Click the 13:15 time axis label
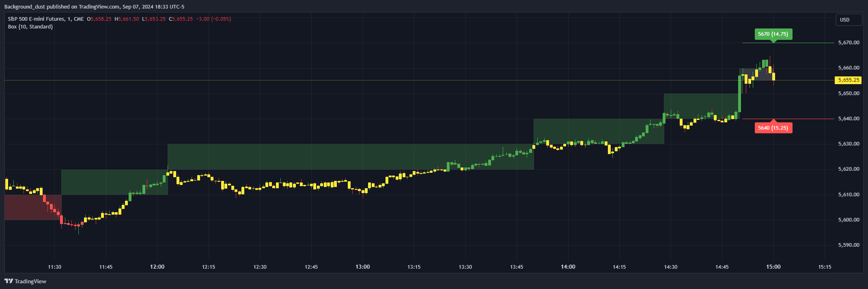The width and height of the screenshot is (868, 289). coord(414,267)
